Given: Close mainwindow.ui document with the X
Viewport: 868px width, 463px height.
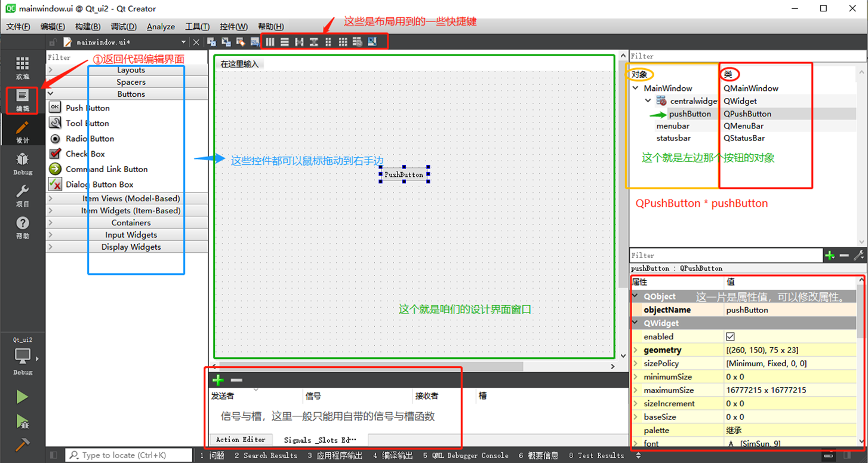Looking at the screenshot, I should [x=196, y=42].
